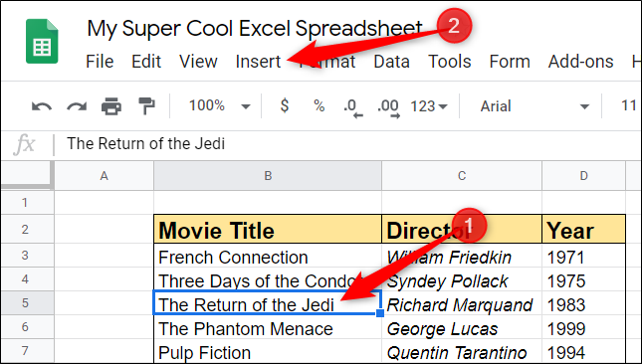Select column B header
This screenshot has height=364, width=642.
[x=268, y=176]
